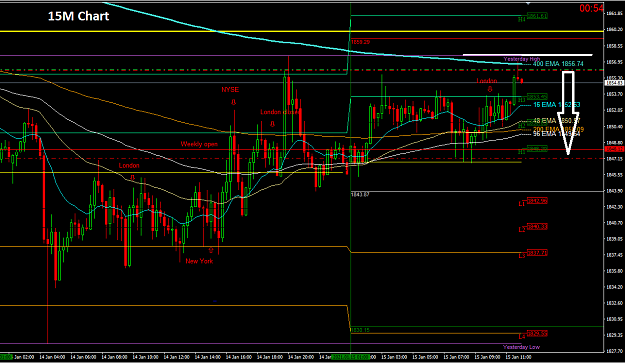625x363 pixels.
Task: Click the 1830.15 level label
Action: point(360,330)
